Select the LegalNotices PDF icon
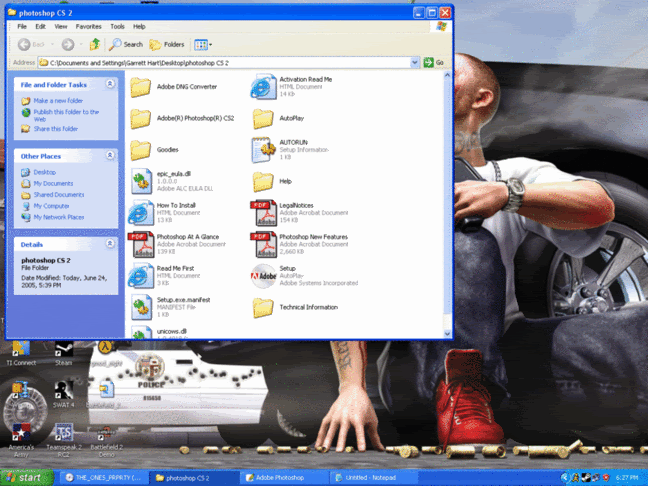The height and width of the screenshot is (486, 648). pyautogui.click(x=263, y=213)
